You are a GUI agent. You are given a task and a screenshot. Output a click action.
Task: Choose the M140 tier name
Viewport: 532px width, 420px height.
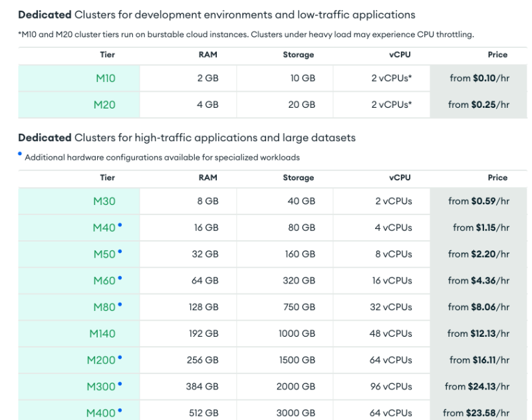[102, 333]
